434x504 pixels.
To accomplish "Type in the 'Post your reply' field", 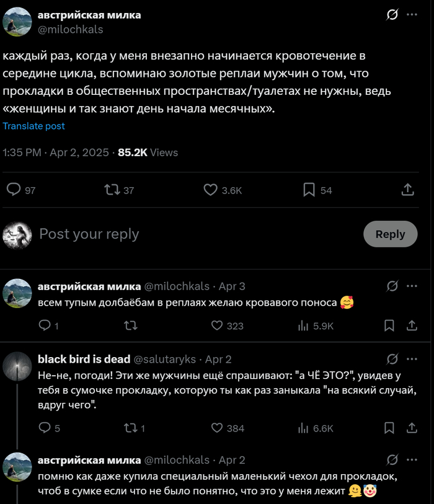I will 186,234.
